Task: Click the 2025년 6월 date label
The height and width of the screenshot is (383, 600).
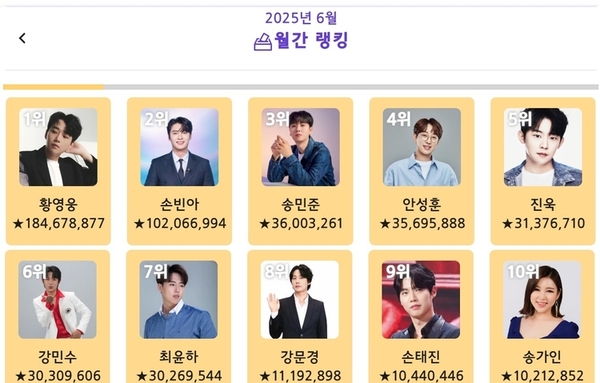Action: tap(301, 18)
